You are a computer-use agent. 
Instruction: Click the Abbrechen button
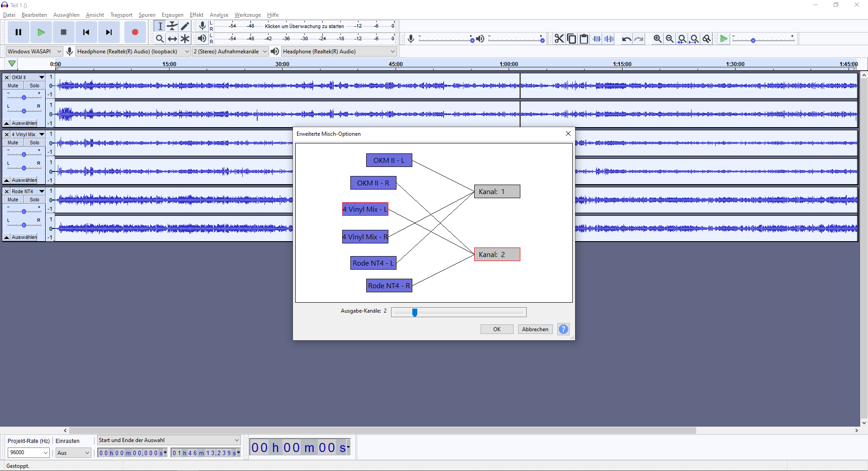pos(535,329)
